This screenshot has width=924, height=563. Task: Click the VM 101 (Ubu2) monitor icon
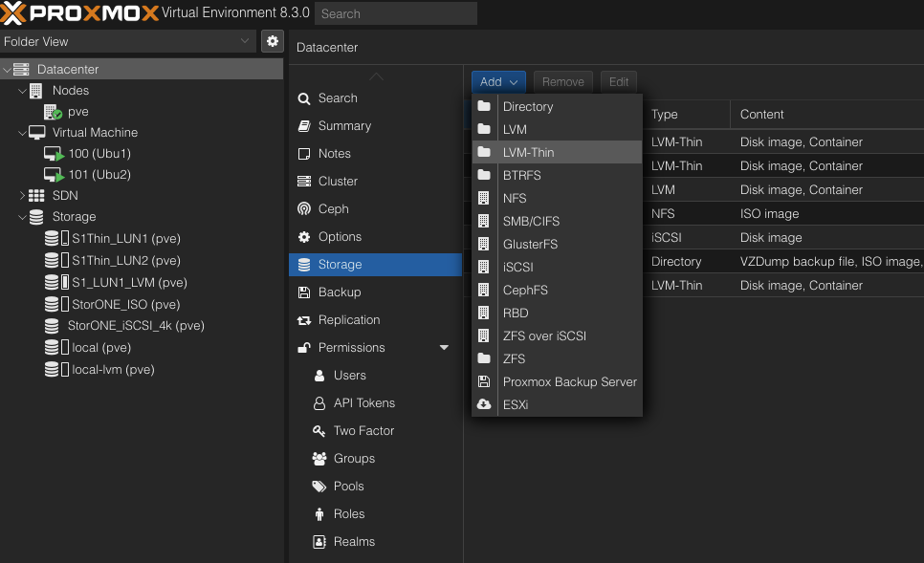tap(54, 175)
